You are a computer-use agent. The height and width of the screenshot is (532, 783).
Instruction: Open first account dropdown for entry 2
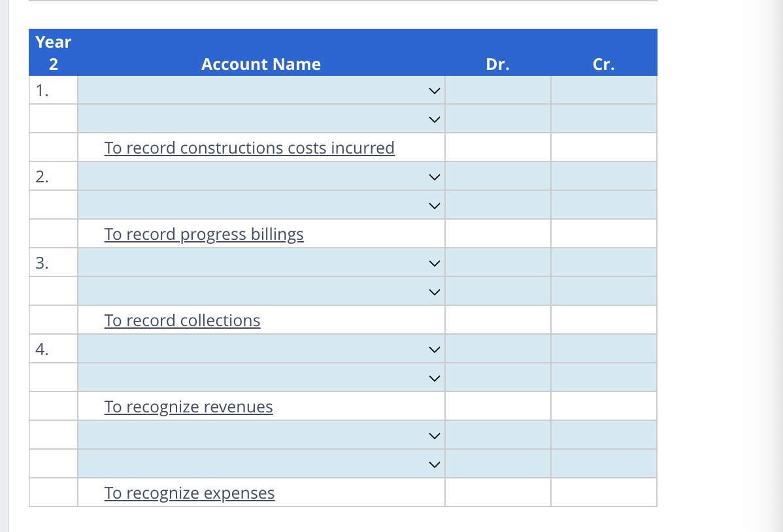click(x=261, y=176)
